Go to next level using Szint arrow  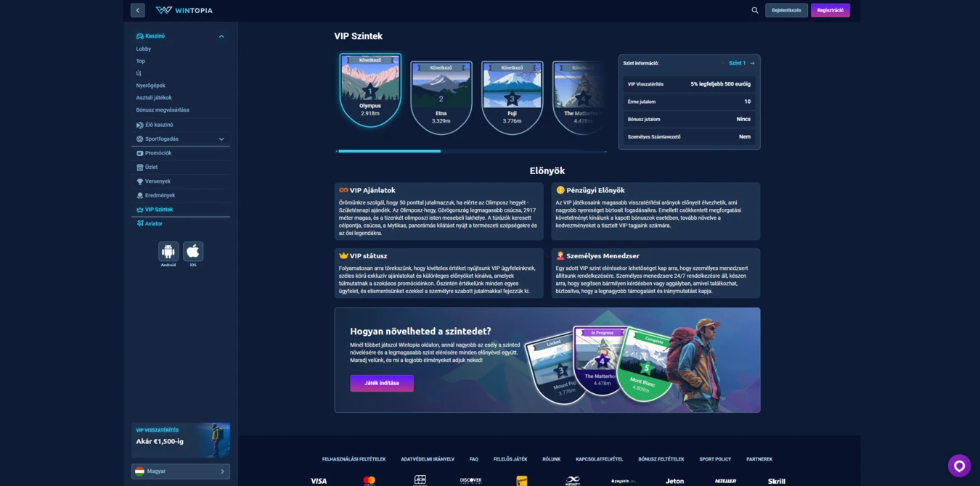(752, 63)
